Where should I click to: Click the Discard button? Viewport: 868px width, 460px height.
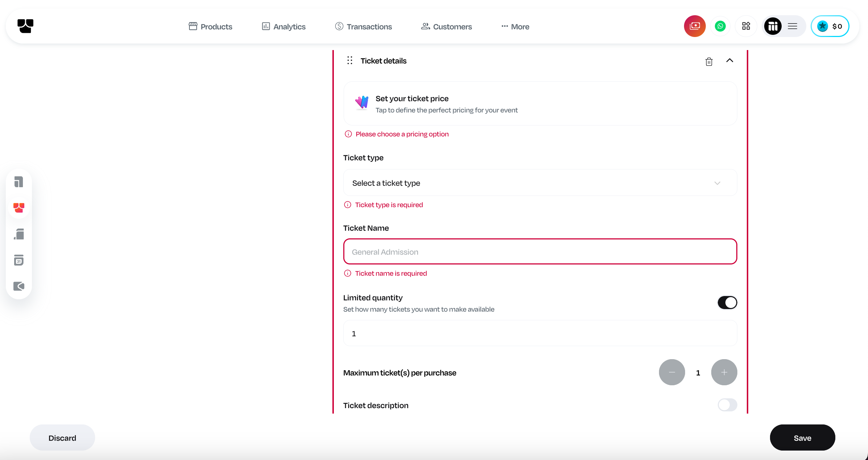tap(62, 438)
